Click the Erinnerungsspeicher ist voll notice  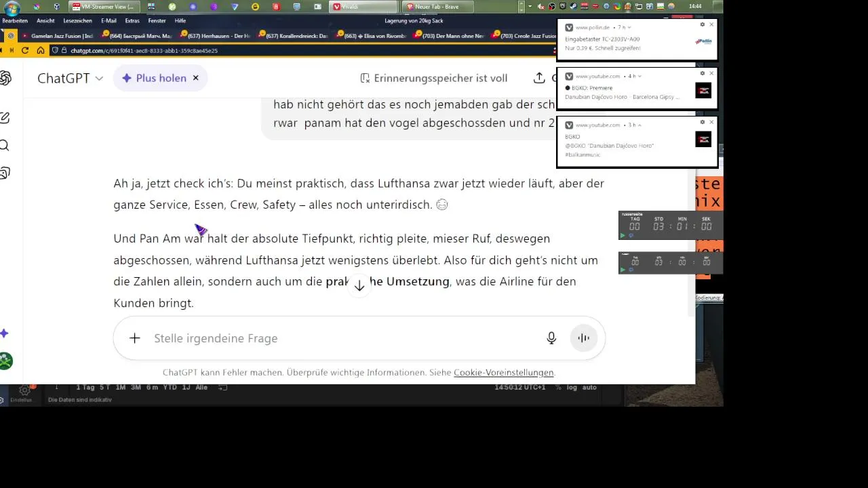point(433,78)
